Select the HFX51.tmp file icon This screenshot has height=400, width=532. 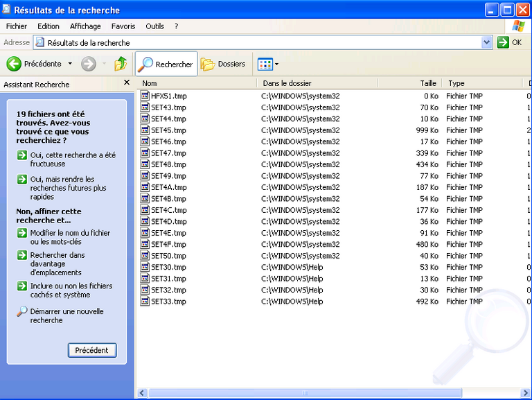(145, 96)
